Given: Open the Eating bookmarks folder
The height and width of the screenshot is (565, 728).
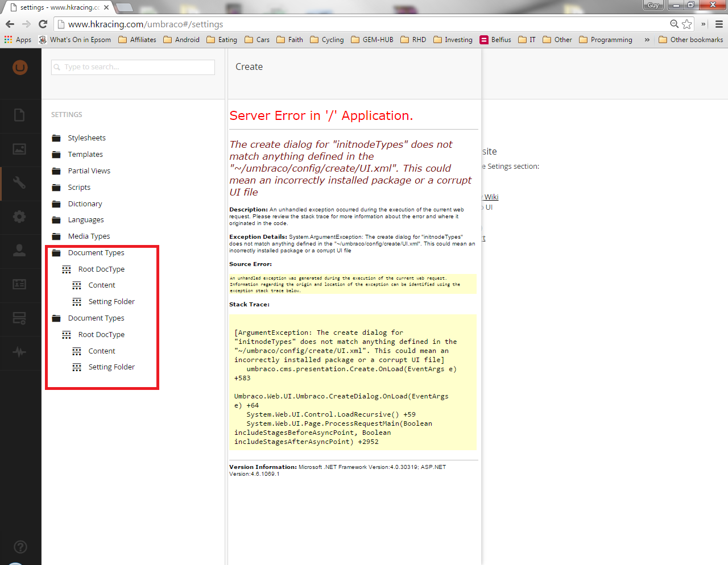Looking at the screenshot, I should pos(222,40).
